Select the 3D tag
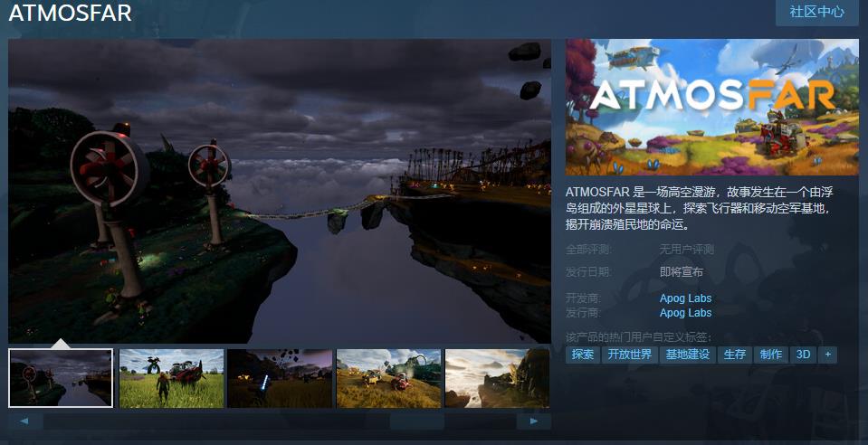This screenshot has width=868, height=445. point(802,355)
